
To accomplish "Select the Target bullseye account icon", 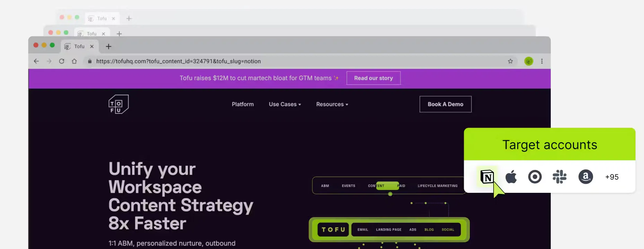I will pyautogui.click(x=535, y=177).
